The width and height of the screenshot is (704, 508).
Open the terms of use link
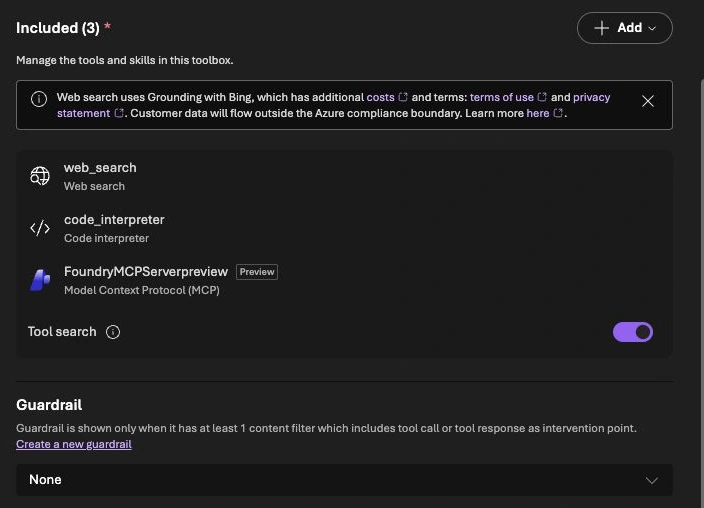click(508, 97)
